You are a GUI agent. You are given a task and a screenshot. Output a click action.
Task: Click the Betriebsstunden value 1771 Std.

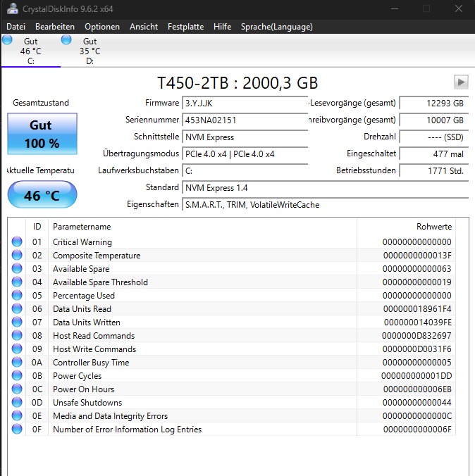[x=434, y=171]
